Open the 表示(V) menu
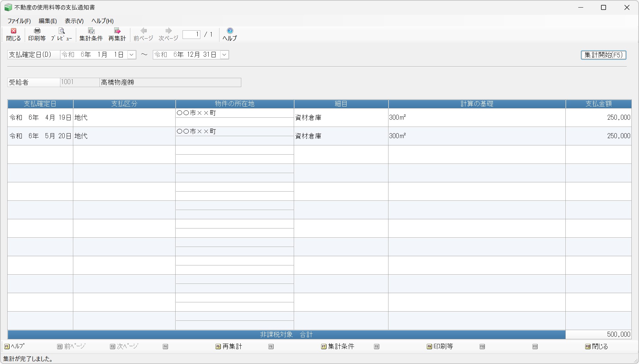The width and height of the screenshot is (639, 364). tap(74, 21)
